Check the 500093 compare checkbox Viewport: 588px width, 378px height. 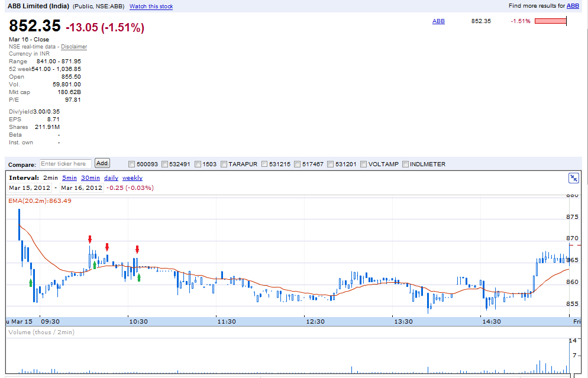point(132,164)
